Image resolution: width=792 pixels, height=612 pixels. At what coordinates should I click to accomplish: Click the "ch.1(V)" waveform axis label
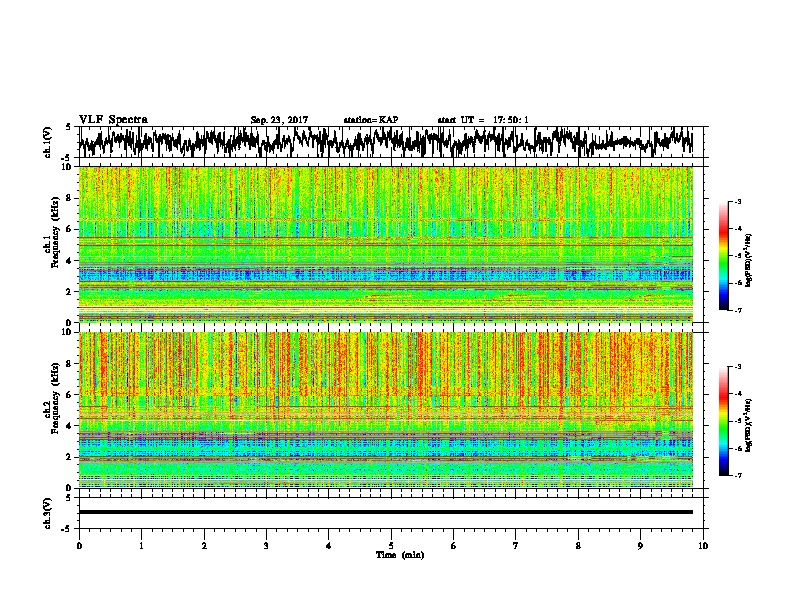coord(48,142)
